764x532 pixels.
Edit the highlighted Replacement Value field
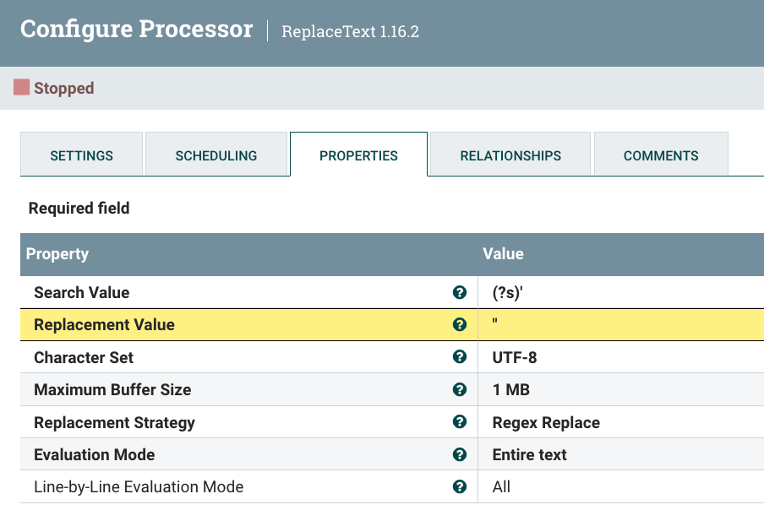621,324
